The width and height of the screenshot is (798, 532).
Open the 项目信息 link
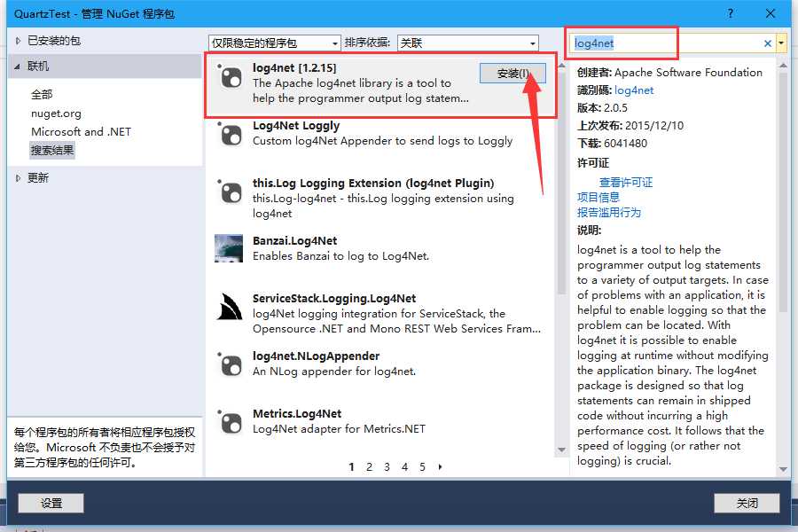point(598,197)
